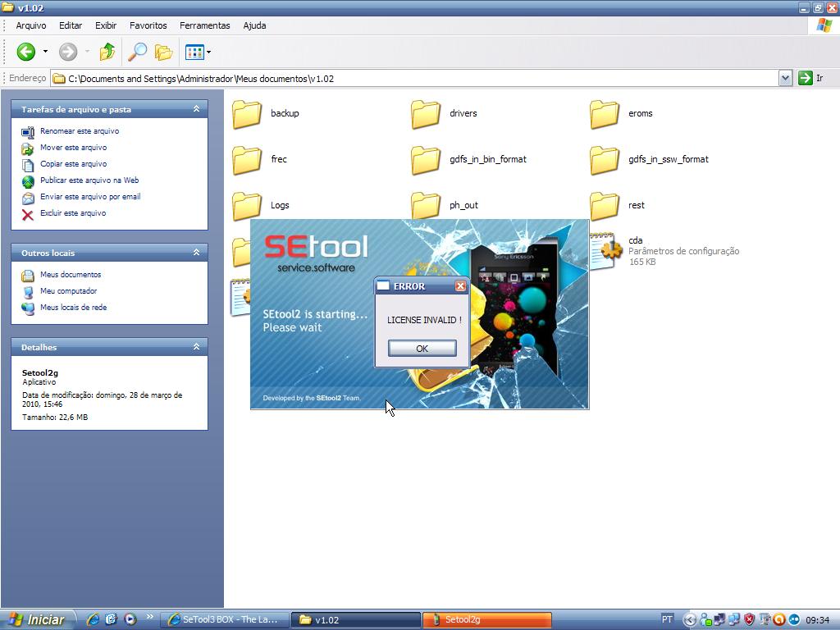Click Enviar este arquivo por email
Screen dimensions: 840x630
(x=90, y=197)
